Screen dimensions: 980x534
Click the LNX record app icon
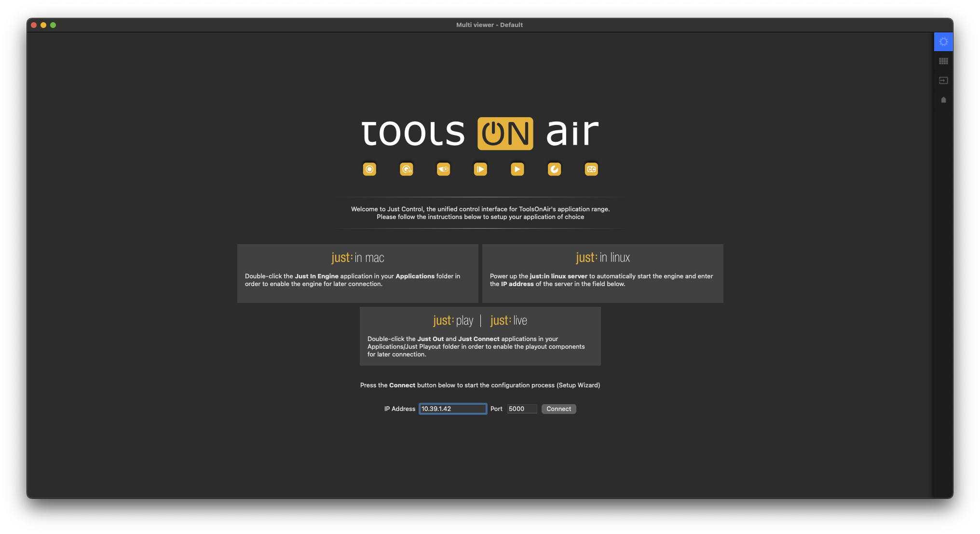coord(407,169)
